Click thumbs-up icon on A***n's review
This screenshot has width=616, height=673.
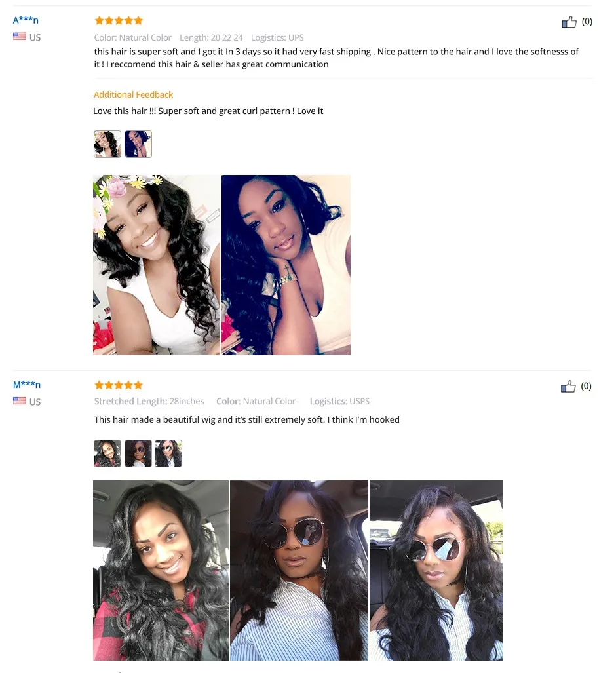(569, 22)
